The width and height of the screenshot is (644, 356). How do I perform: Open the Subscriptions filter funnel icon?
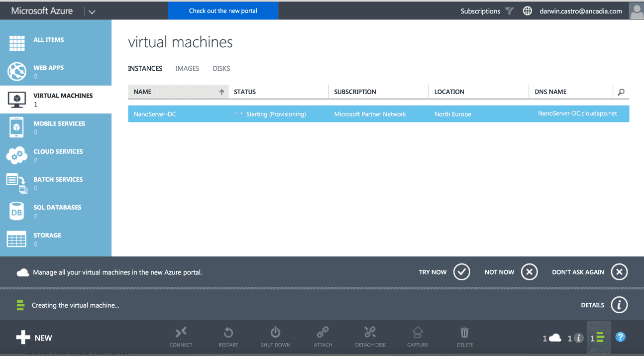tap(509, 11)
